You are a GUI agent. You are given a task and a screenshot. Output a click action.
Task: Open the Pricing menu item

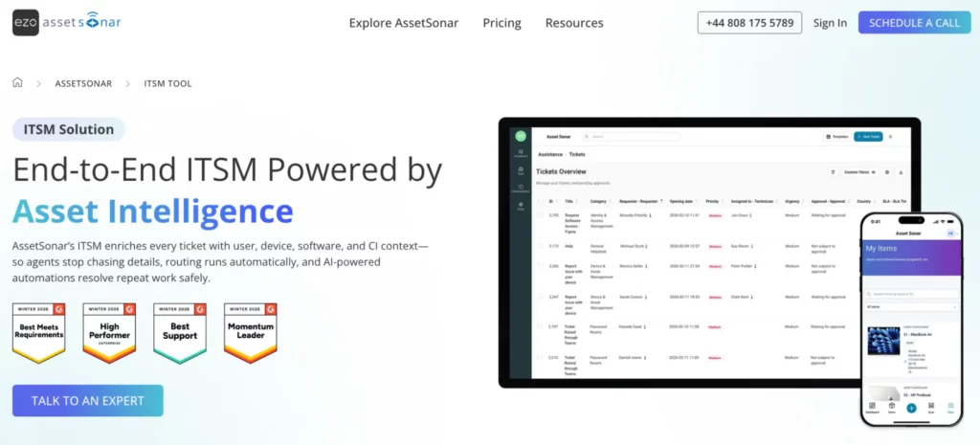(501, 23)
